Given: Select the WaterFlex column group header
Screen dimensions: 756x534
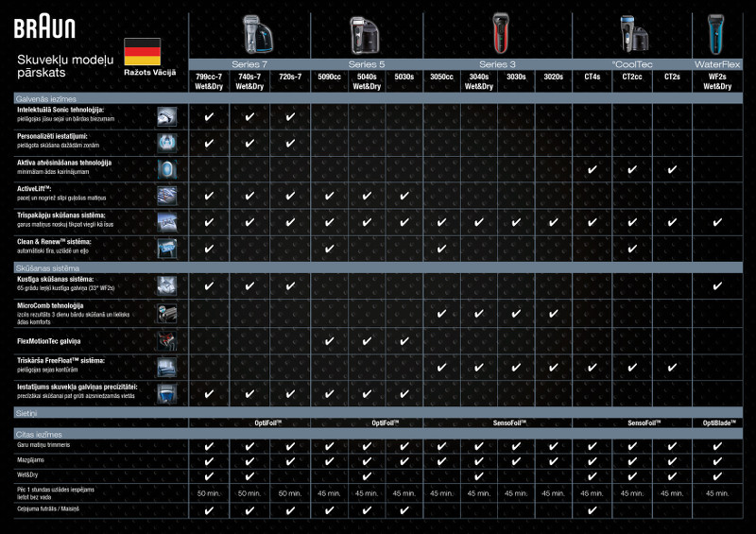Looking at the screenshot, I should (717, 64).
